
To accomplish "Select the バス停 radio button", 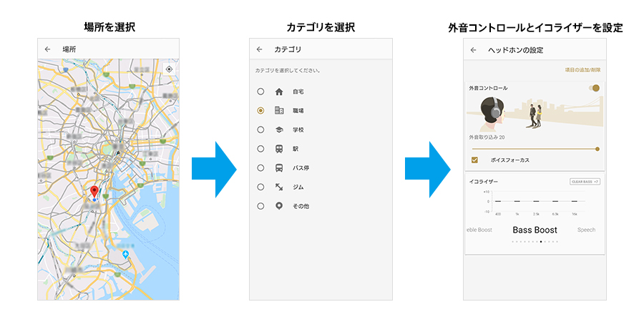I will (x=260, y=167).
